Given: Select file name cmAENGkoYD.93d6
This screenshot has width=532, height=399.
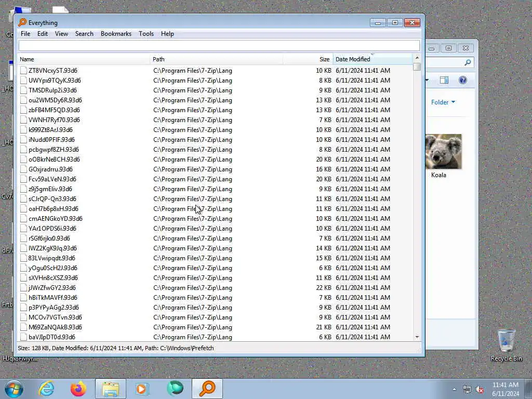Looking at the screenshot, I should click(55, 219).
